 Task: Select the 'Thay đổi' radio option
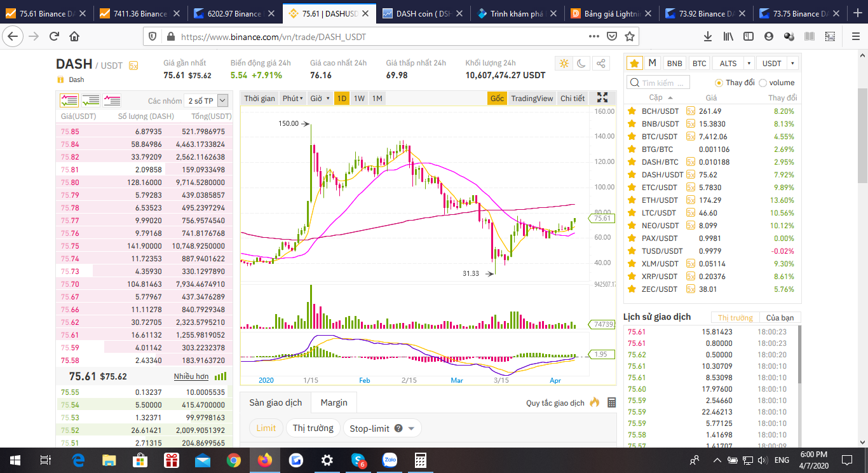(719, 83)
